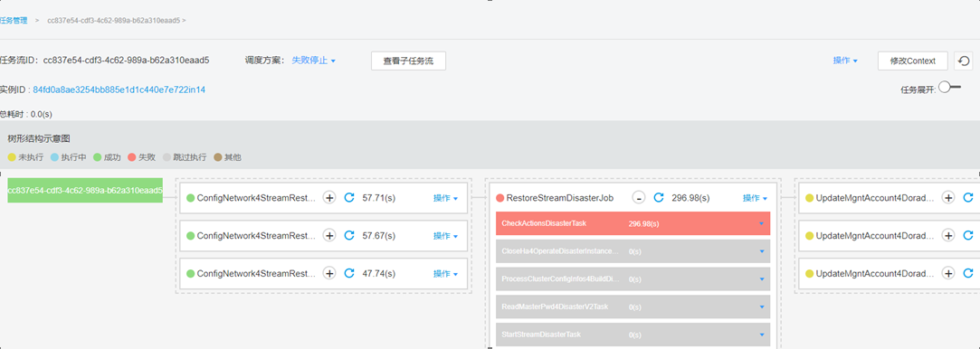
Task: Click the 296.98(s) duration of RestoreStreamDisasterJob
Action: coord(690,198)
